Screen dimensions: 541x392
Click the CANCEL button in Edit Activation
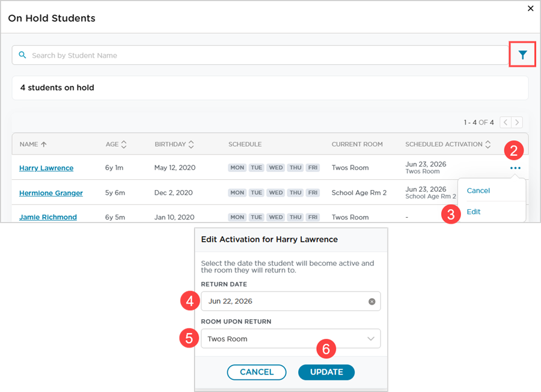256,372
